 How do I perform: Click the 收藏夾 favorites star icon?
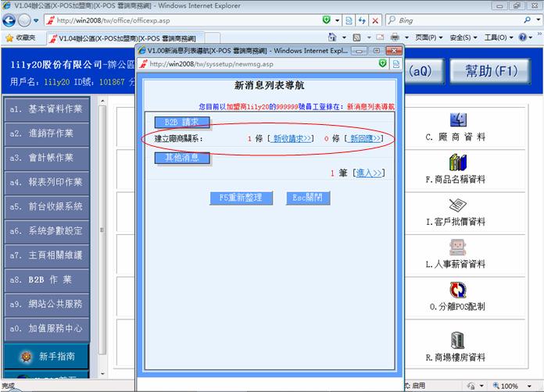click(9, 37)
